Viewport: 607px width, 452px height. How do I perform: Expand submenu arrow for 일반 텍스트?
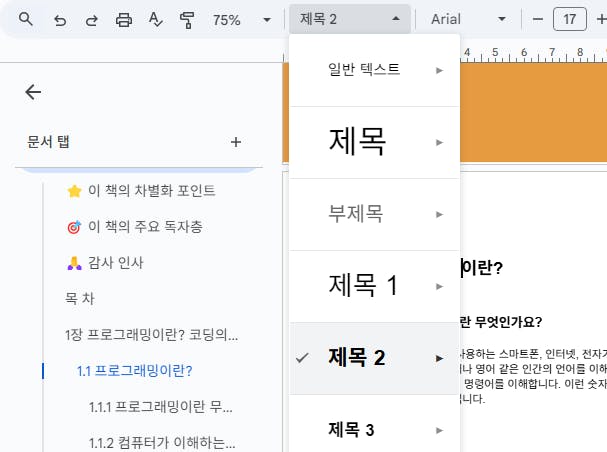pos(439,70)
